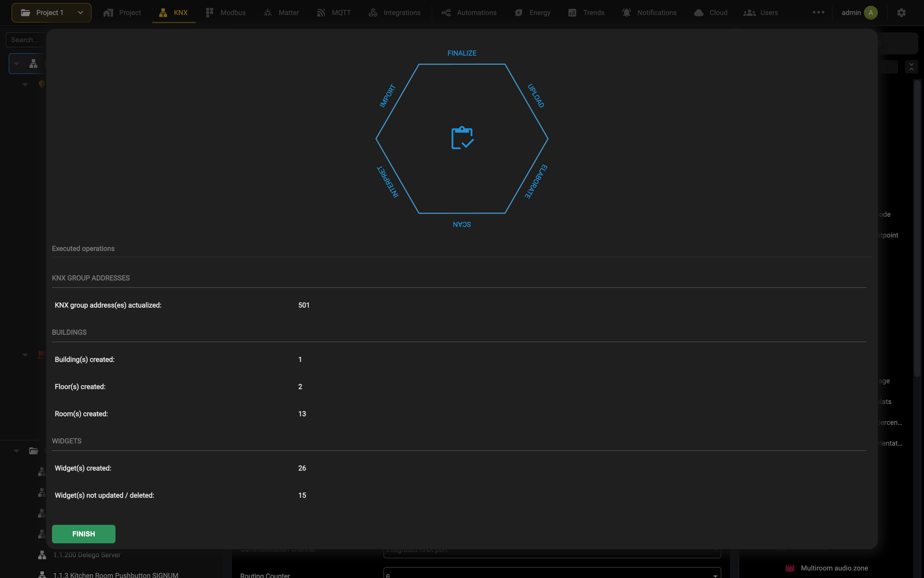
Task: Open the Project 1 dropdown selector
Action: (x=52, y=13)
